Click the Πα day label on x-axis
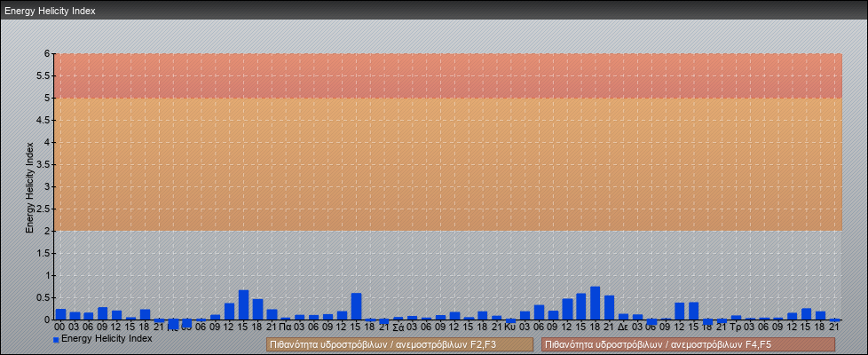Image resolution: width=868 pixels, height=355 pixels. (x=286, y=327)
